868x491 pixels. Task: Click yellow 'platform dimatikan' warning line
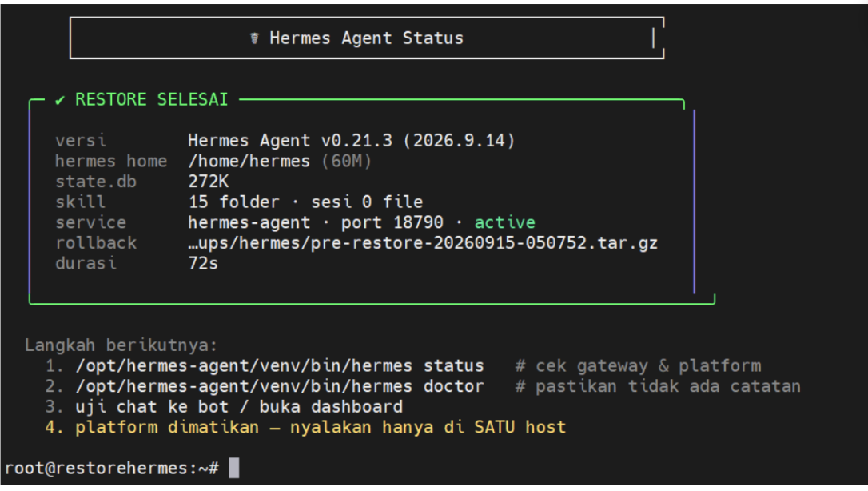[321, 427]
